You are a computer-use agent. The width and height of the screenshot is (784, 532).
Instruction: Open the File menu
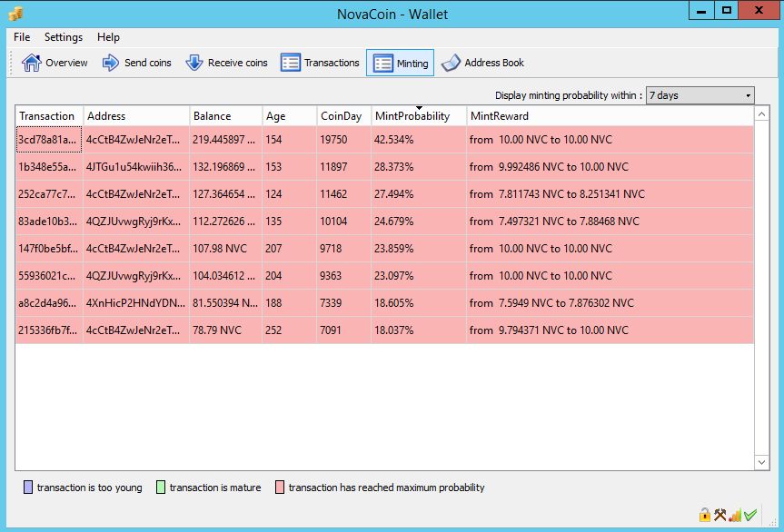tap(22, 37)
